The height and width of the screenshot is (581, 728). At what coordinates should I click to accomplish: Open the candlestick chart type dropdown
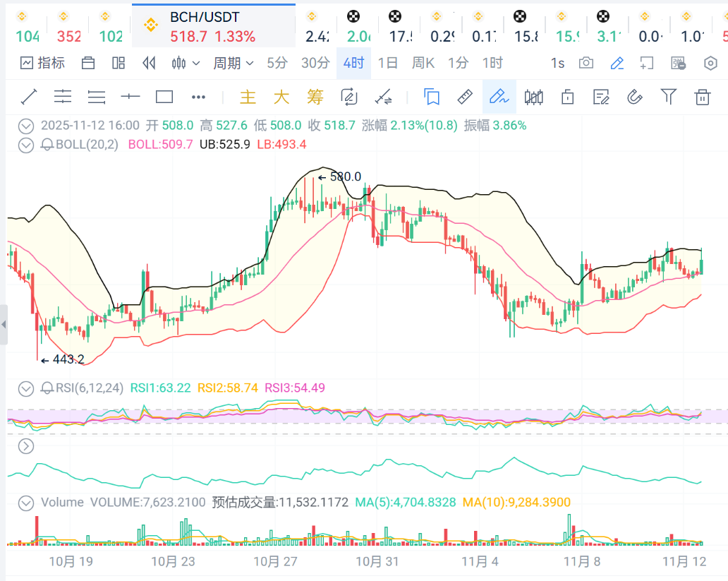click(x=186, y=63)
